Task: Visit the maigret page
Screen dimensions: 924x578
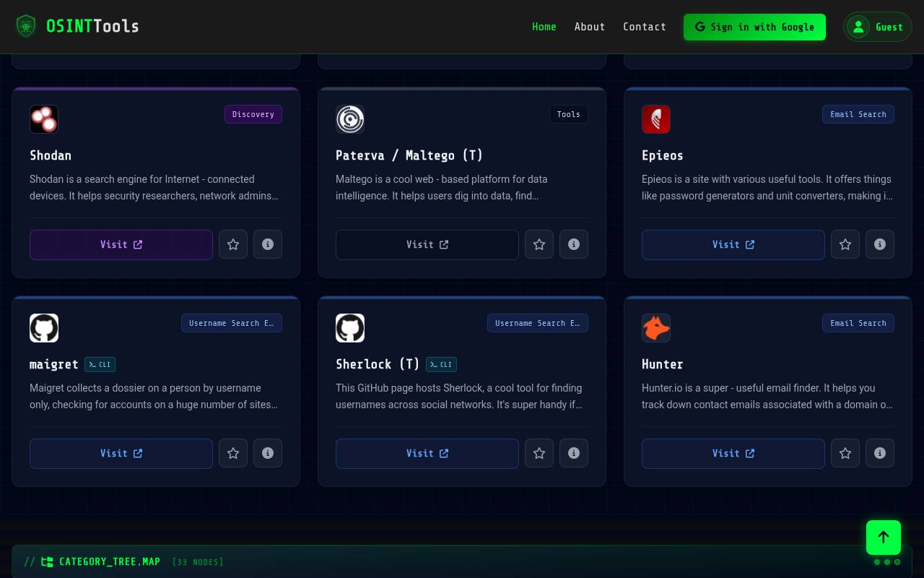Action: click(x=121, y=454)
